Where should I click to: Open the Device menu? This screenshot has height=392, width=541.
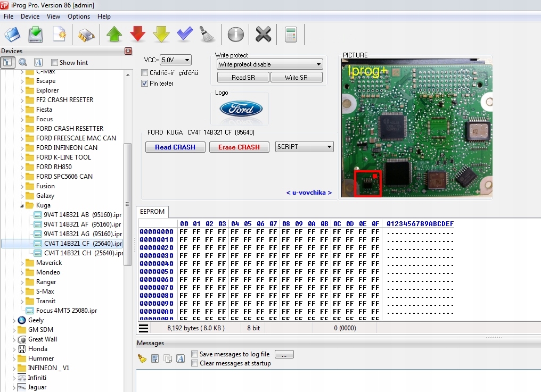[x=30, y=16]
